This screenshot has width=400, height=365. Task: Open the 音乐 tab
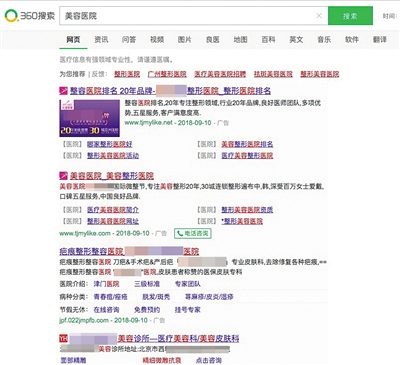pos(324,40)
